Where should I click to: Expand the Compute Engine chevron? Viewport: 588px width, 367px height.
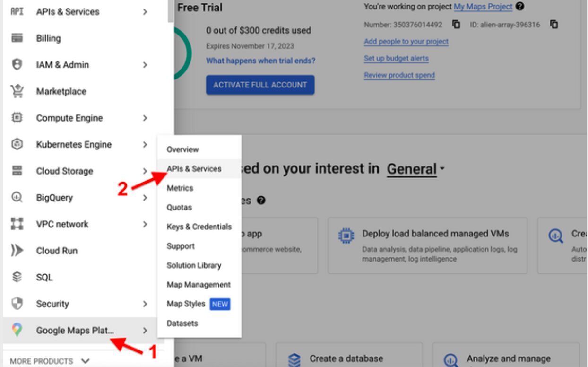coord(145,118)
